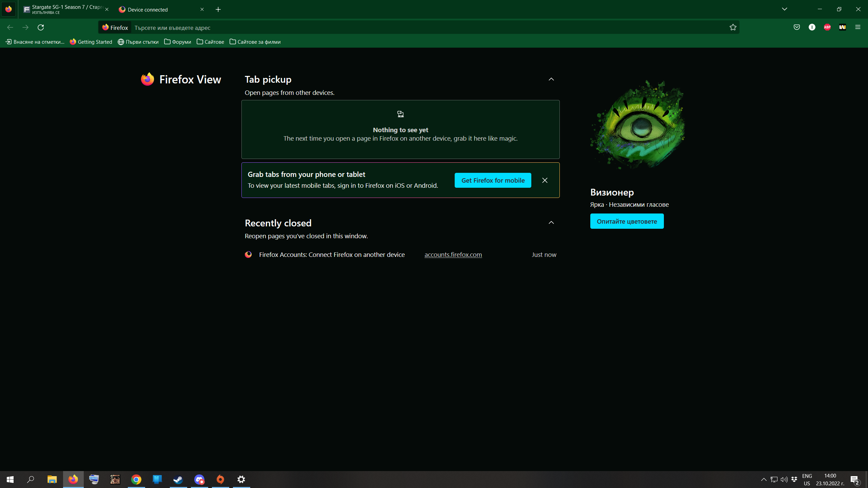Dismiss the Grab tabs mobile banner
Image resolution: width=868 pixels, height=488 pixels.
tap(545, 180)
